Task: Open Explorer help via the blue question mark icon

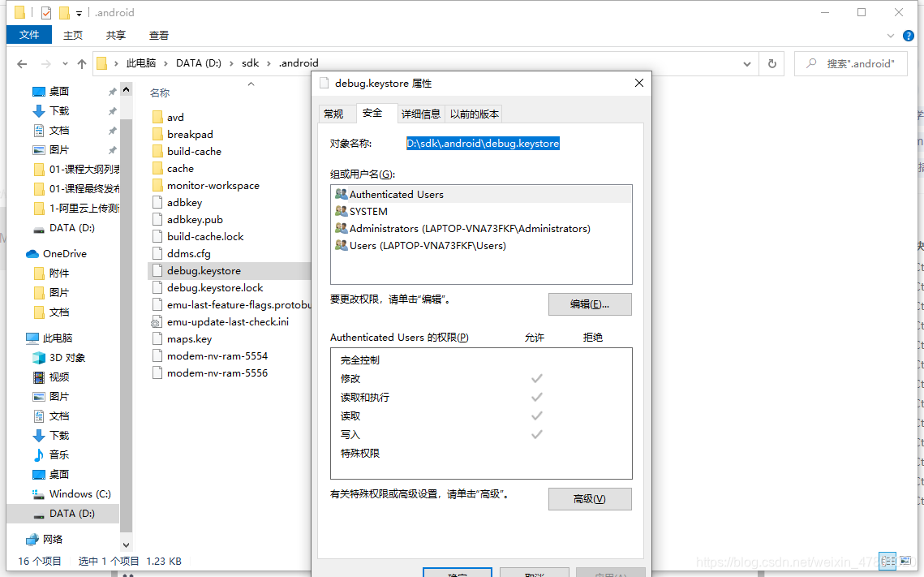Action: pos(909,35)
